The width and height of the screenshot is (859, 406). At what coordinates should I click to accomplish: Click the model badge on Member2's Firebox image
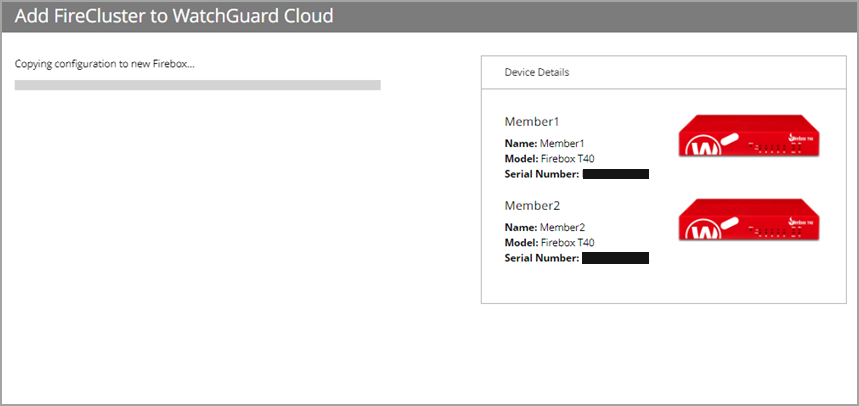pyautogui.click(x=801, y=221)
